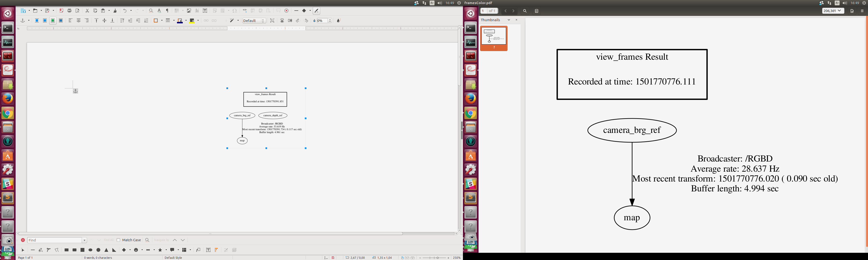Click the transparency percentage field
This screenshot has width=868, height=260.
click(x=322, y=20)
